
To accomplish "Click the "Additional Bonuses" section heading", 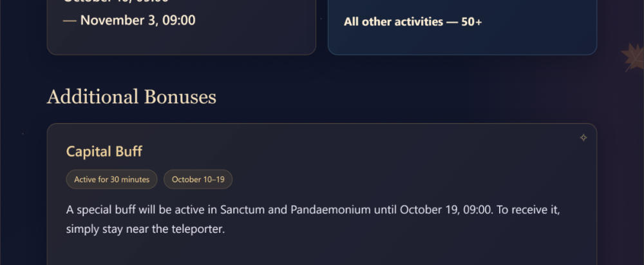I will 131,97.
